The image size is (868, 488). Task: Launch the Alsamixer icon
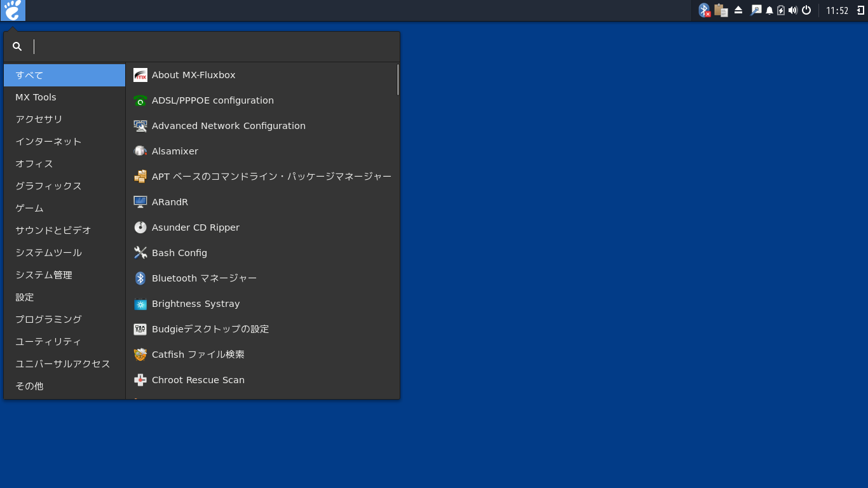[140, 151]
